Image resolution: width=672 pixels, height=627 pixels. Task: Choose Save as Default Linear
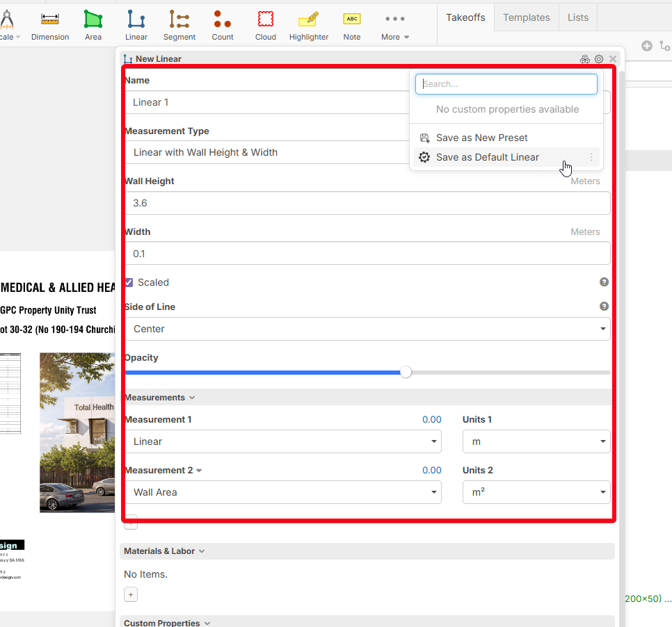click(487, 157)
